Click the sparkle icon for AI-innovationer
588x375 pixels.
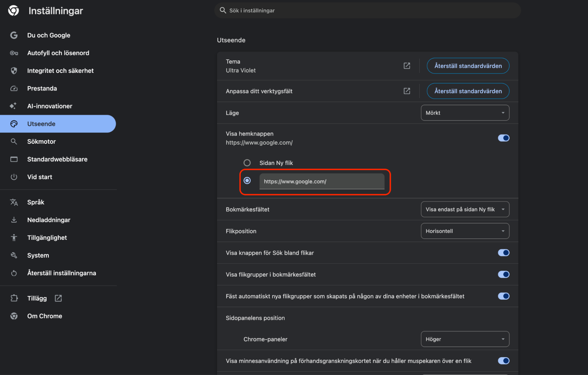click(x=13, y=106)
